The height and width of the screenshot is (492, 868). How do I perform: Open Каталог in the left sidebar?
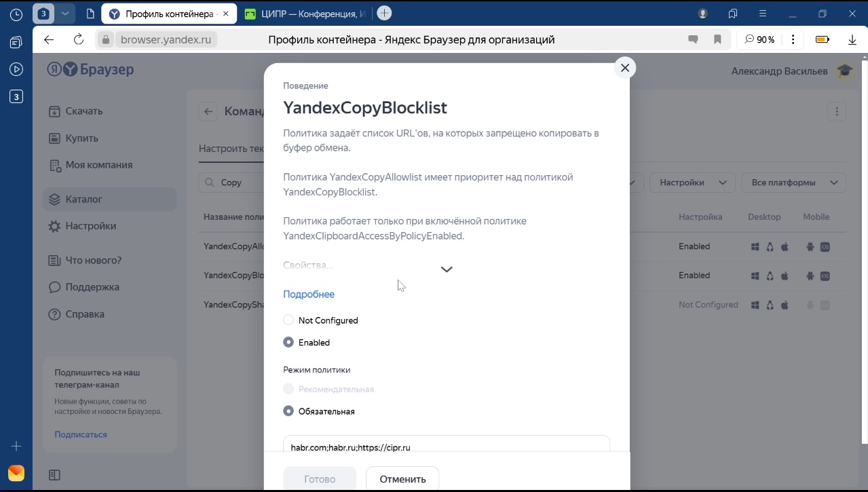[83, 200]
